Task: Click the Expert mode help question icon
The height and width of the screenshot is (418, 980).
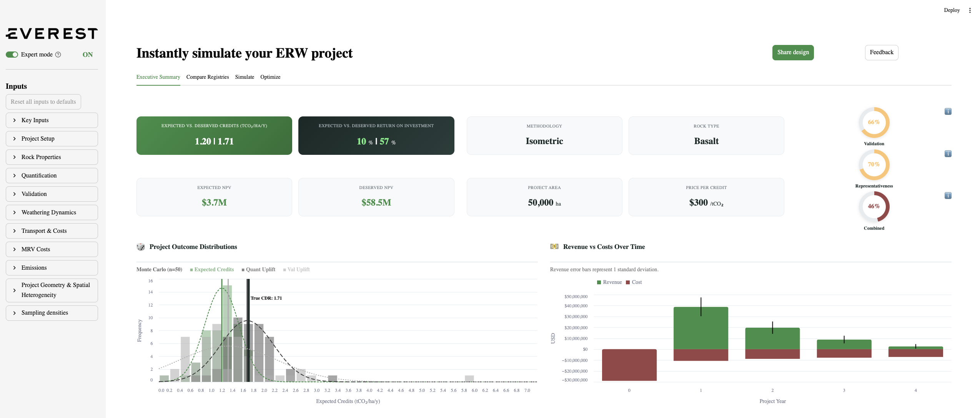Action: 58,55
